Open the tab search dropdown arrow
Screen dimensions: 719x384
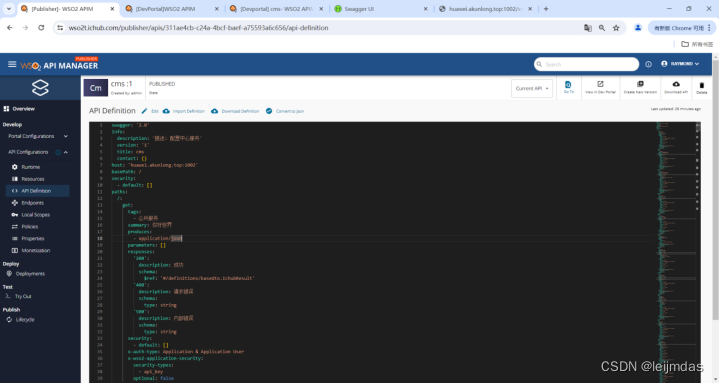coord(8,9)
